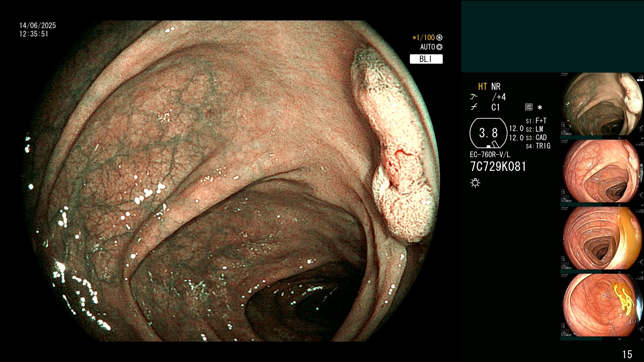Click the S2: LM switch assignment
Viewport: 644px width, 362px height.
point(534,129)
